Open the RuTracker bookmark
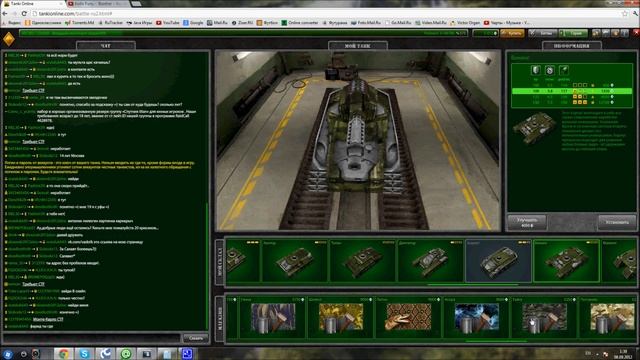Image resolution: width=640 pixels, height=360 pixels. [110, 23]
